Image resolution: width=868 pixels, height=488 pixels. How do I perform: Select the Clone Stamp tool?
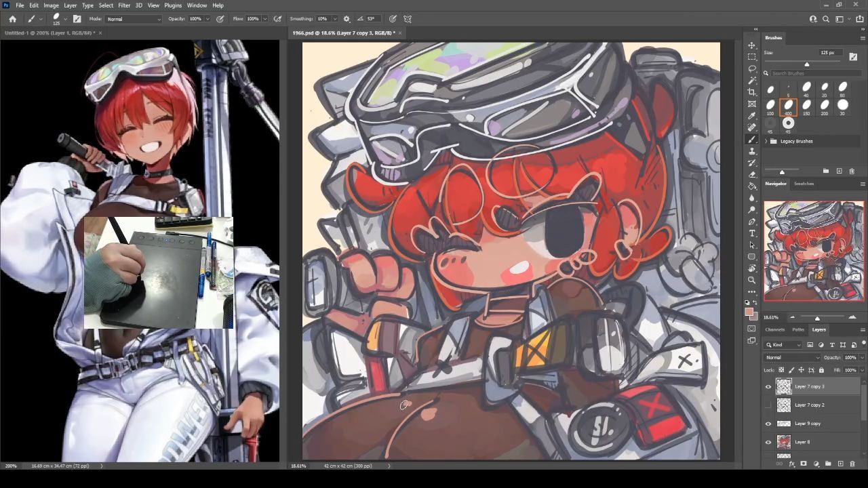[x=751, y=151]
